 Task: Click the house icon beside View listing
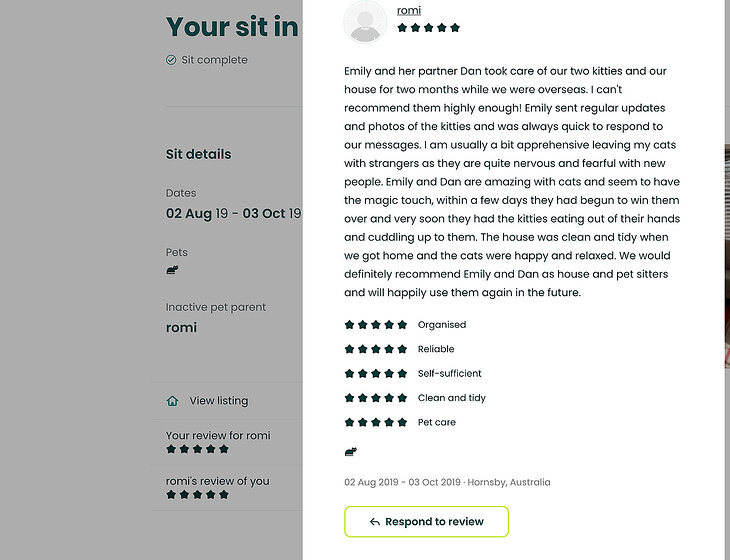172,401
